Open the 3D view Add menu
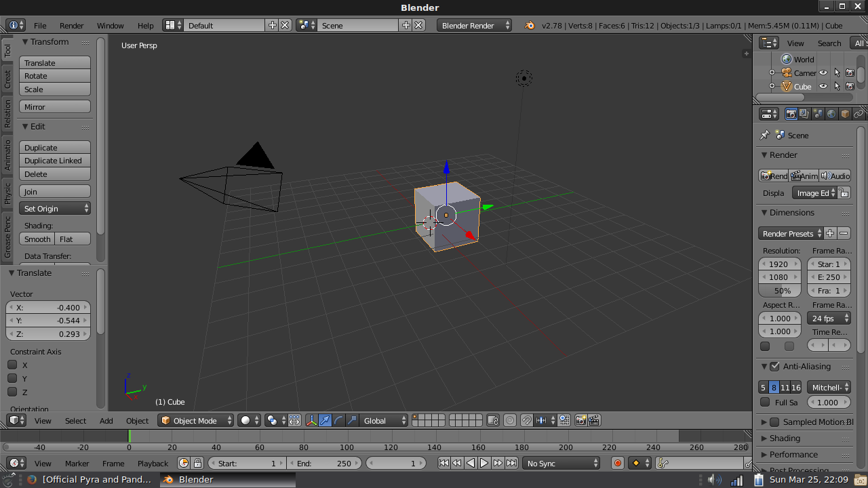Image resolution: width=868 pixels, height=488 pixels. click(106, 420)
